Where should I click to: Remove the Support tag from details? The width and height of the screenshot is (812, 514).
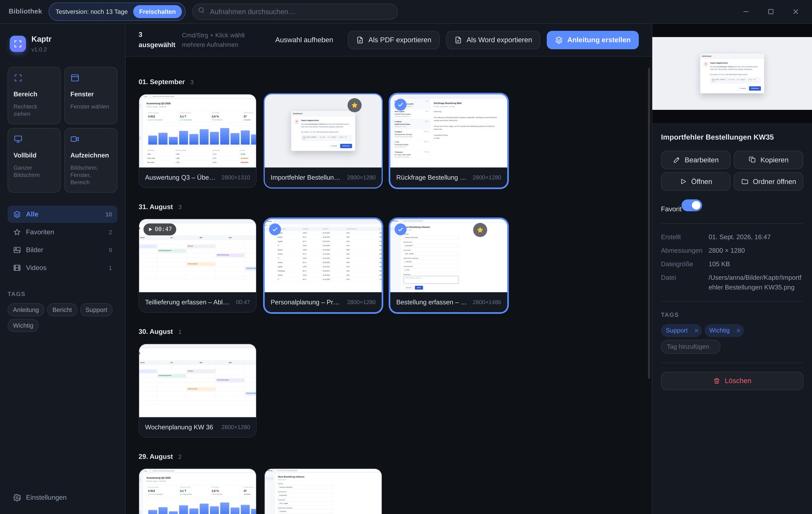pyautogui.click(x=696, y=331)
